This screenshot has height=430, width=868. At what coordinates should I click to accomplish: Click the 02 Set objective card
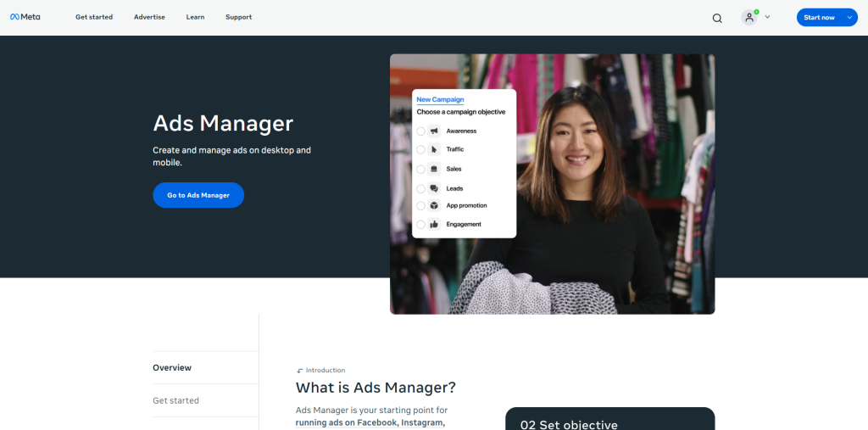tap(610, 419)
